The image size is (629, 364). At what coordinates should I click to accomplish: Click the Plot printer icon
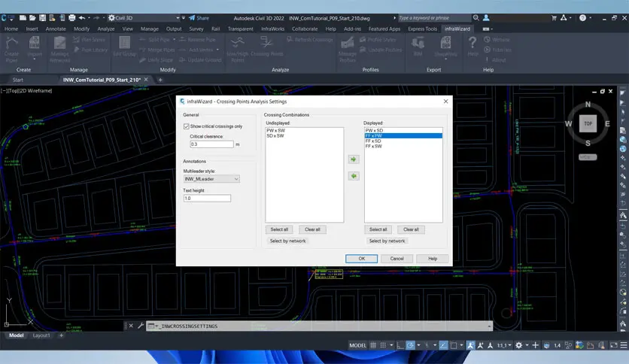pyautogui.click(x=72, y=18)
